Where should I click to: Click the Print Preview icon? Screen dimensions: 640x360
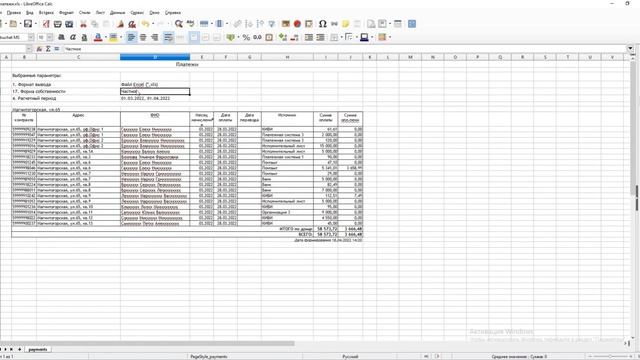(69, 24)
